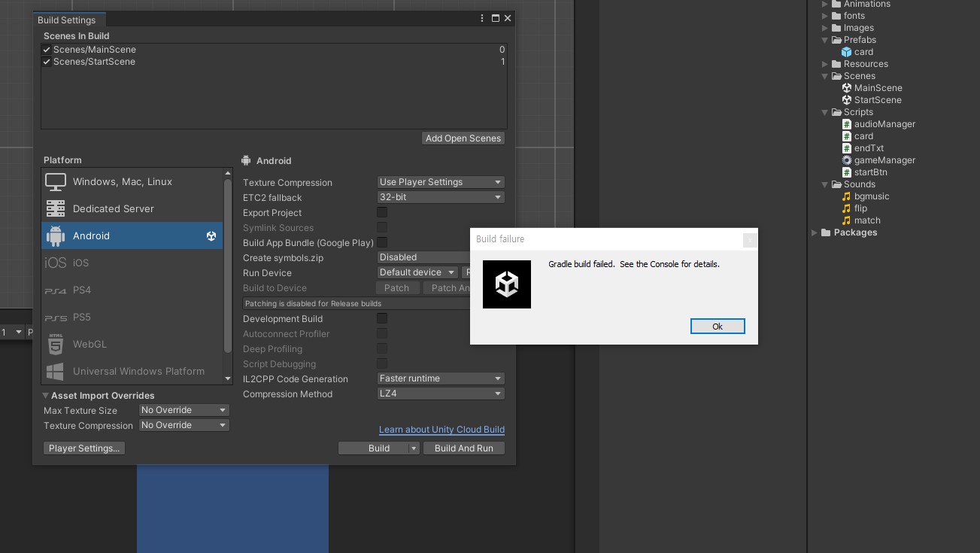Enable the Development Build checkbox

coord(382,318)
